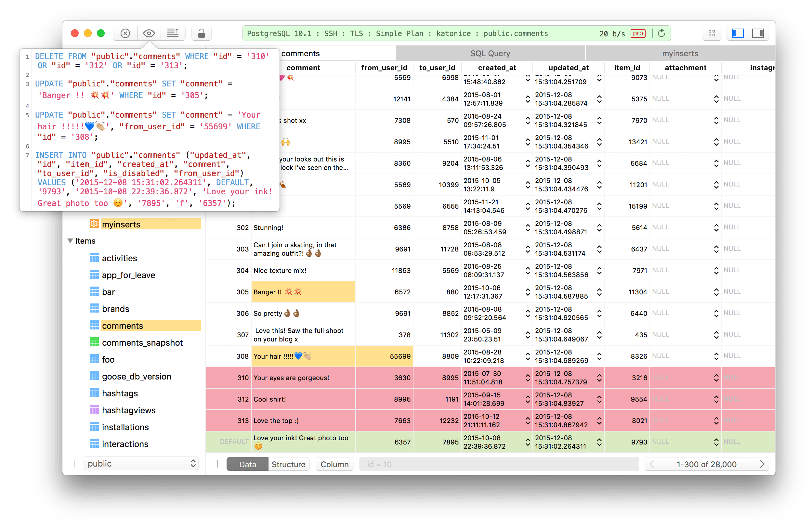Open the public schema dropdown

tap(141, 464)
